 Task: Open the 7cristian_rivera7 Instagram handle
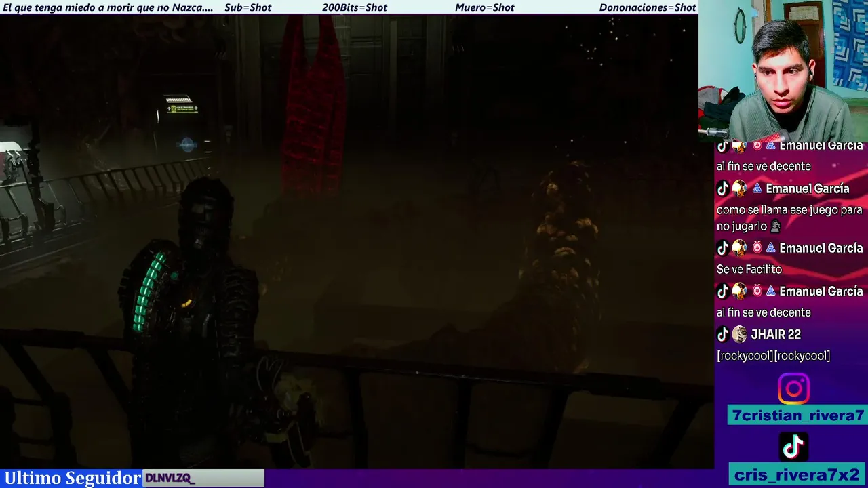797,415
